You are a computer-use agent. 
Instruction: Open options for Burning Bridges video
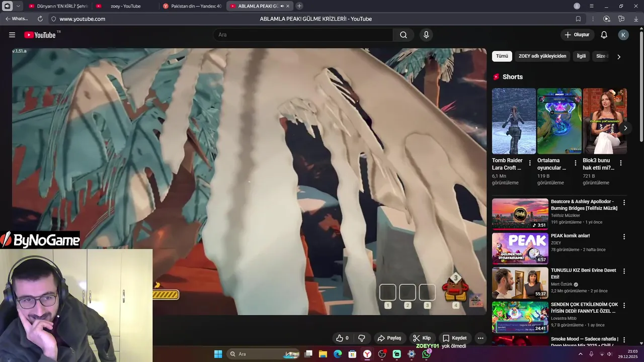pos(624,203)
